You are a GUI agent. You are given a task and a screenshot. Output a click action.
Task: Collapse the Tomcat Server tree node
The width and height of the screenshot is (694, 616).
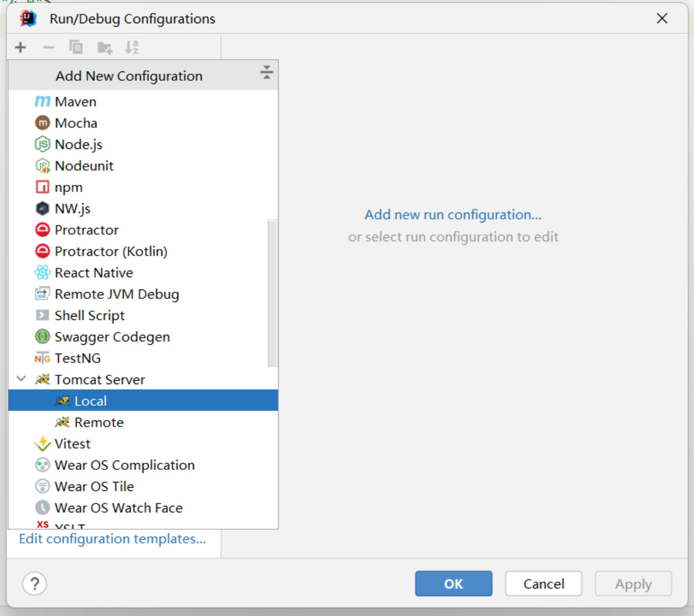click(x=22, y=379)
